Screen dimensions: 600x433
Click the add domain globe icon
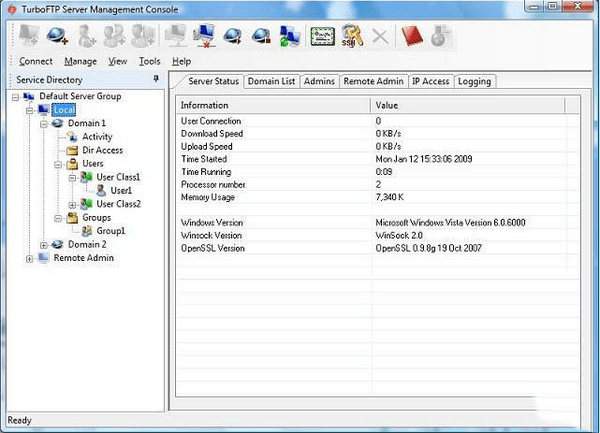[57, 36]
